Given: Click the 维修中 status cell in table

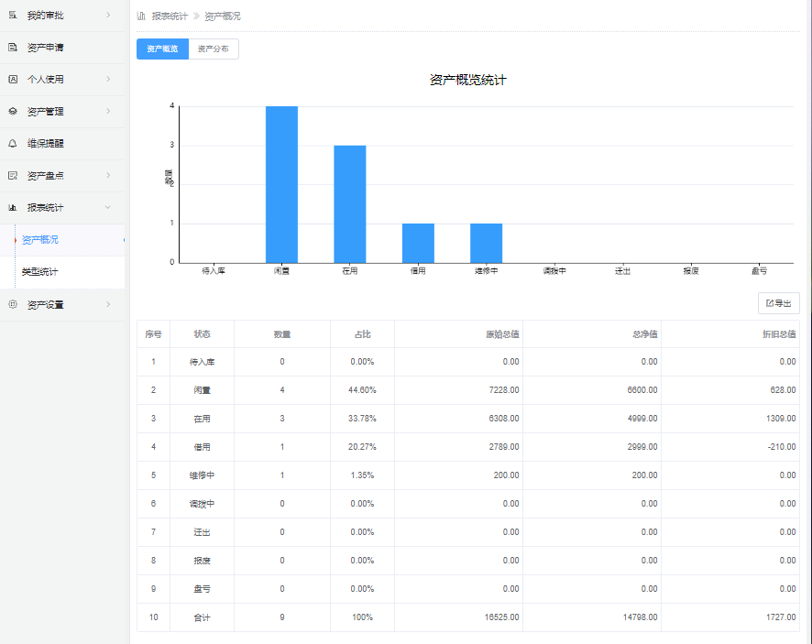Looking at the screenshot, I should [202, 475].
